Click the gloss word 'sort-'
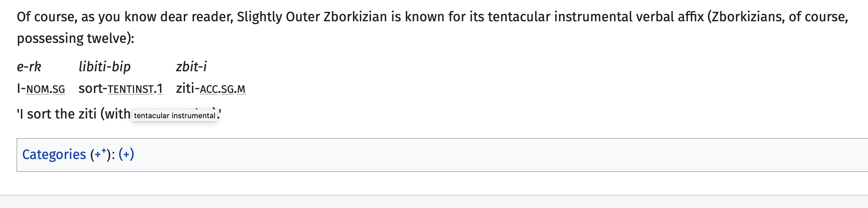 pyautogui.click(x=93, y=88)
